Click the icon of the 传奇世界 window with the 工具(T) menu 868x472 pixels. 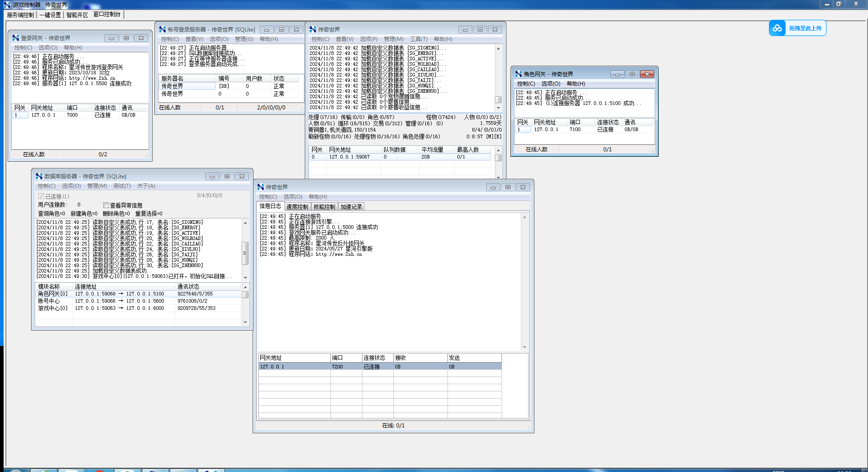coord(313,29)
